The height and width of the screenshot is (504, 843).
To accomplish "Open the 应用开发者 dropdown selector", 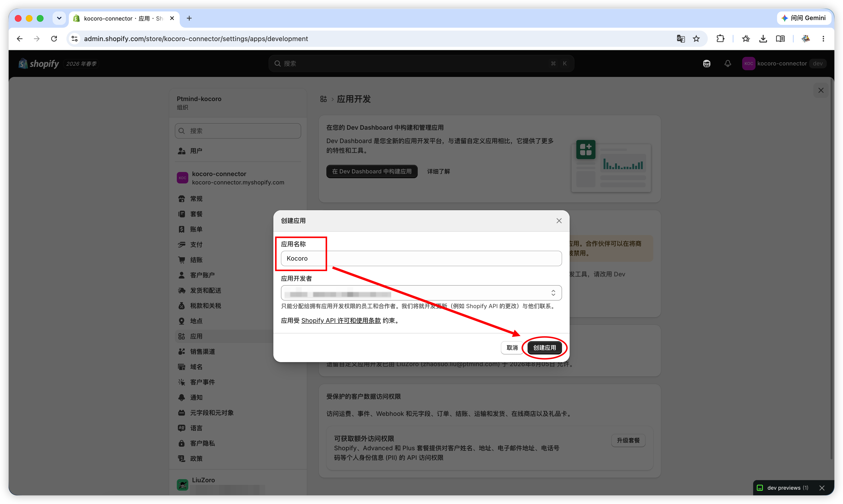I will [x=421, y=293].
